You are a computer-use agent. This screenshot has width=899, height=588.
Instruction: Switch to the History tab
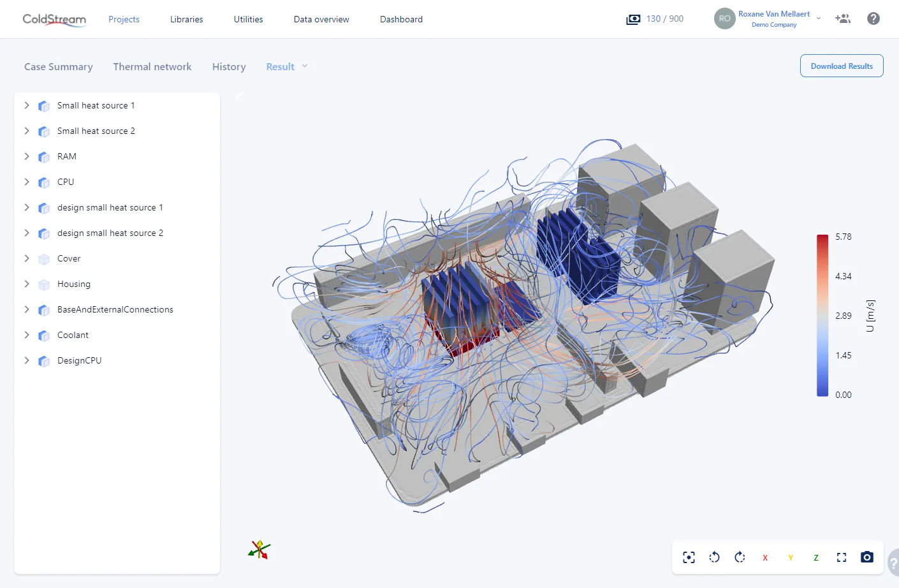click(x=229, y=66)
